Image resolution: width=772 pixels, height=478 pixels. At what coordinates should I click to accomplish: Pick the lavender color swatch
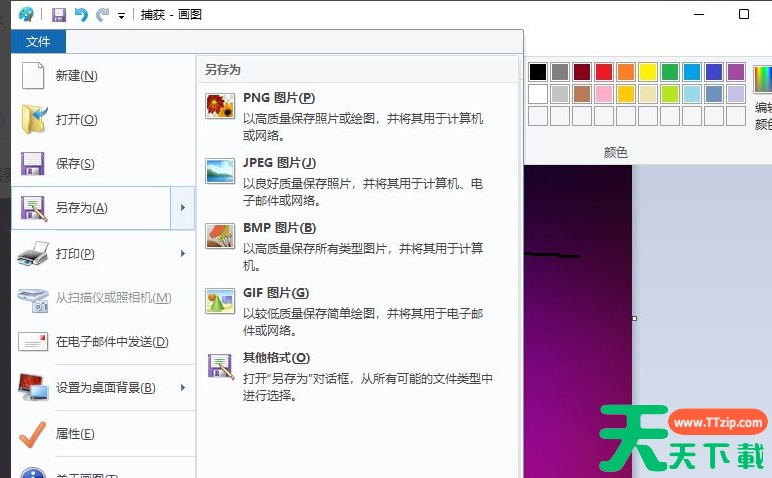click(736, 94)
